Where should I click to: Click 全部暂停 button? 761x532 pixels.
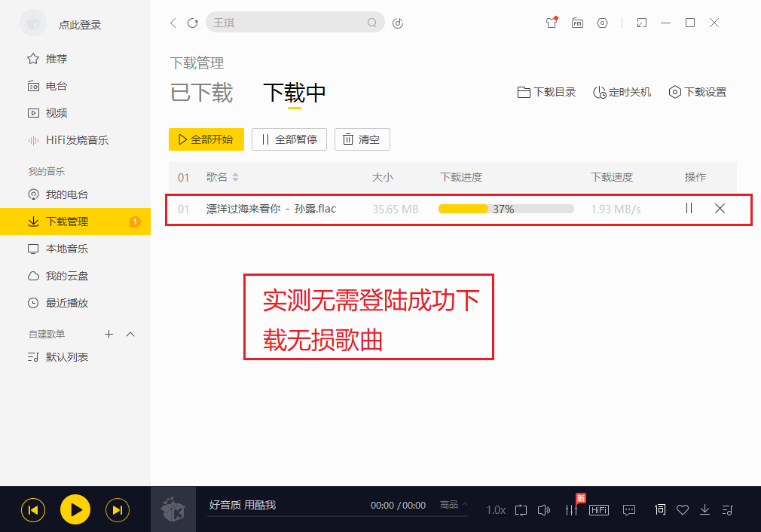(289, 139)
